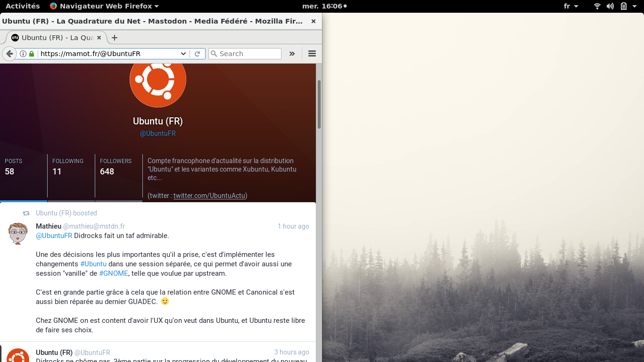
Task: Open the volume icon in top bar
Action: click(x=610, y=6)
